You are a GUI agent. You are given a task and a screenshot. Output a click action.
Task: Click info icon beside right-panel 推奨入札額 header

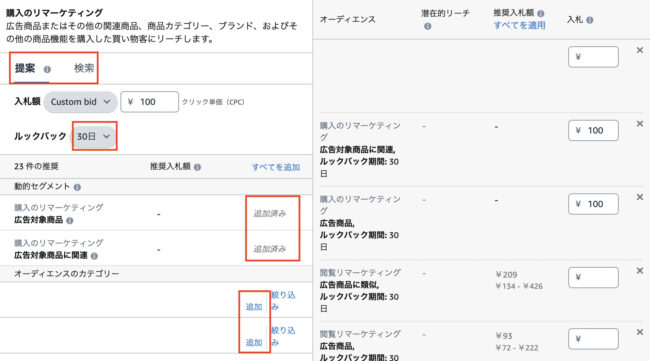541,13
